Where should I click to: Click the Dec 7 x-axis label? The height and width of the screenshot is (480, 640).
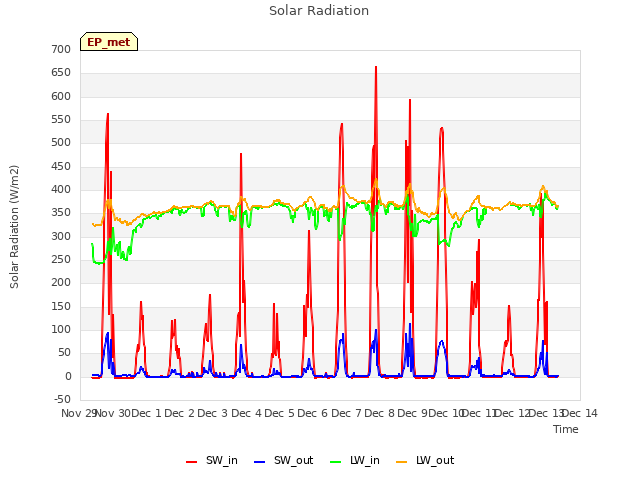(x=346, y=413)
